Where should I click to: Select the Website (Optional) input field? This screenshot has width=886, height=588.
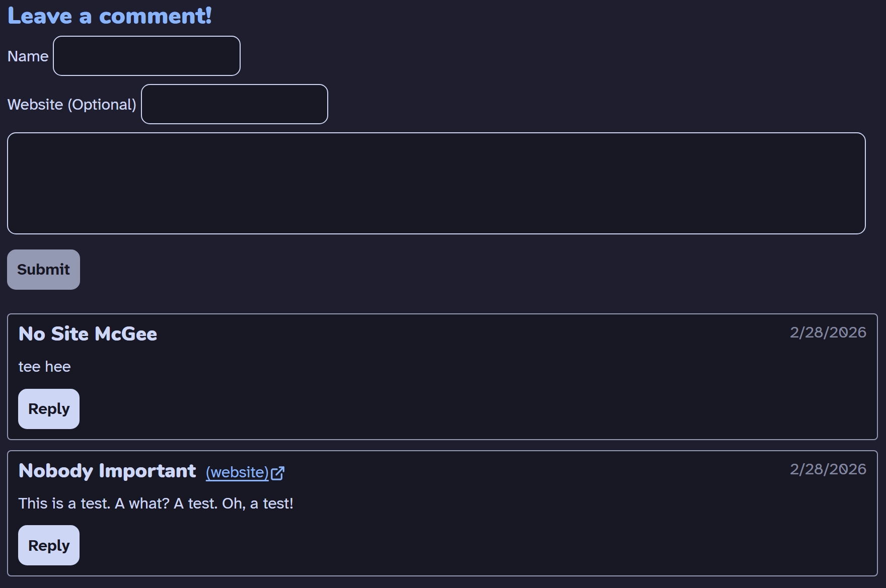[235, 104]
